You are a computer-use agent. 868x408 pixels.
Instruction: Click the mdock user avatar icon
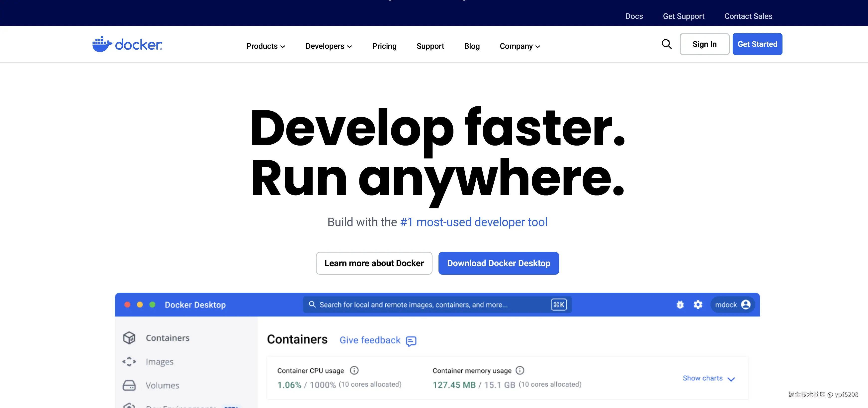tap(746, 304)
